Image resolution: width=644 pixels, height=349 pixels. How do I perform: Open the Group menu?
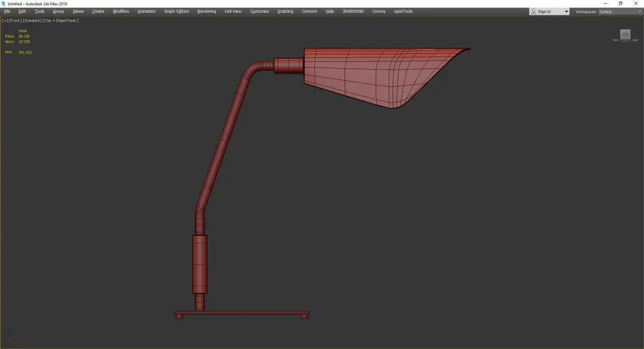pyautogui.click(x=58, y=11)
